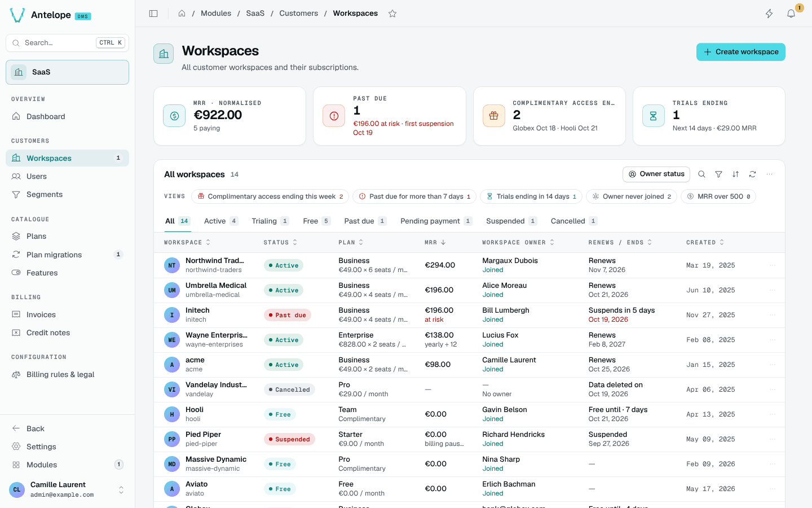Open the Umbrella Medical workspace row

click(x=469, y=290)
